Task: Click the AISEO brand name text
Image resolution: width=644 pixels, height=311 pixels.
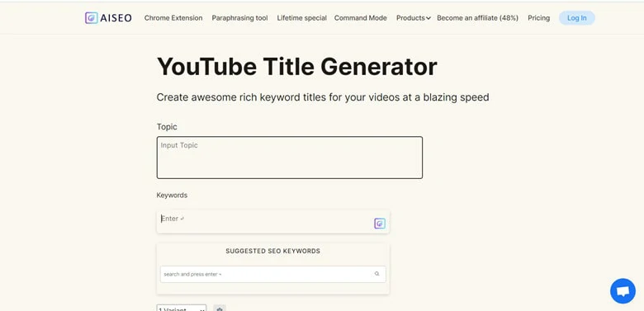Action: click(116, 18)
